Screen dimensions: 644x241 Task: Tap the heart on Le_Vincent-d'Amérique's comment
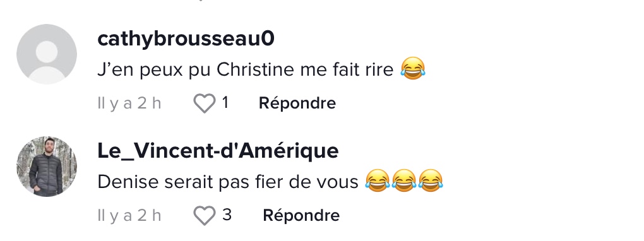tap(205, 216)
